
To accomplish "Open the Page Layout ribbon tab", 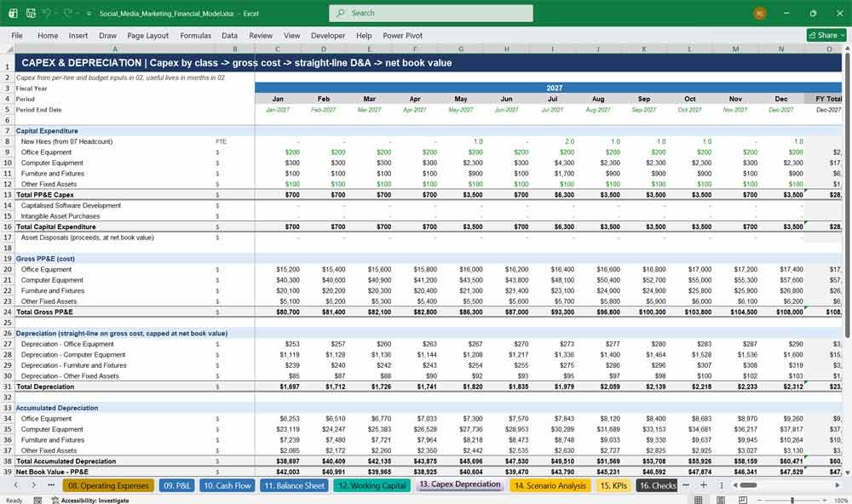I will (147, 35).
